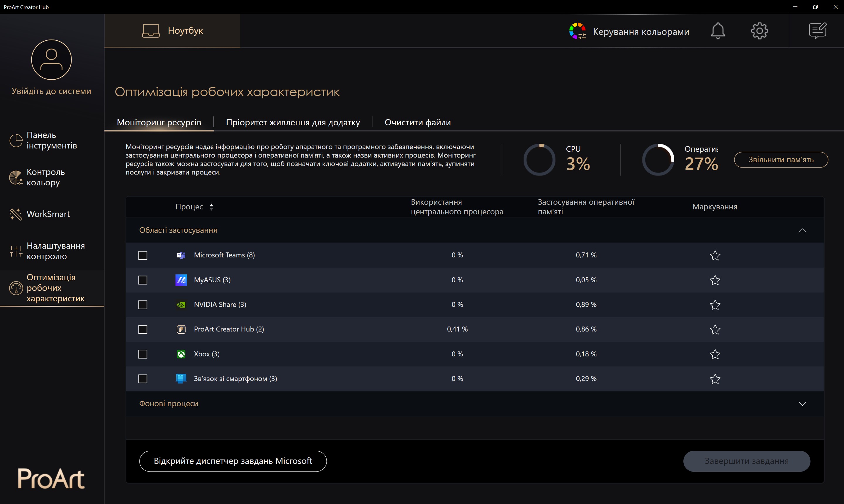Screen dimensions: 844x504
Task: Switch to Пріоритет живлення для додатку tab
Action: click(293, 122)
